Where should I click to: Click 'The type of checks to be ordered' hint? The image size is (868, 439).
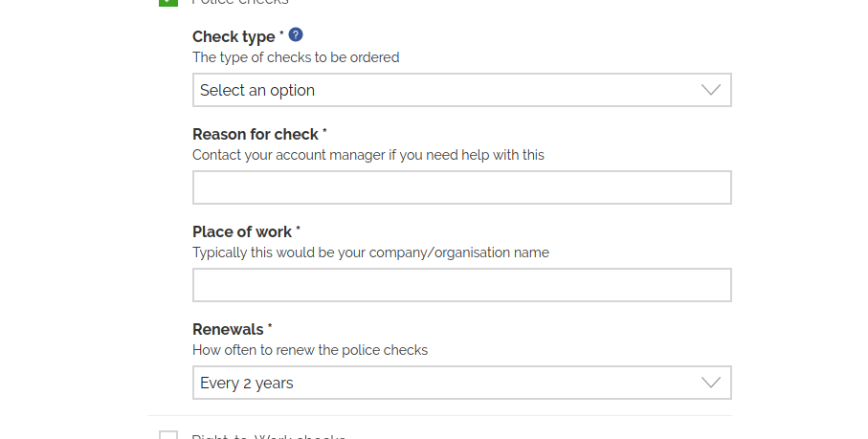click(296, 57)
